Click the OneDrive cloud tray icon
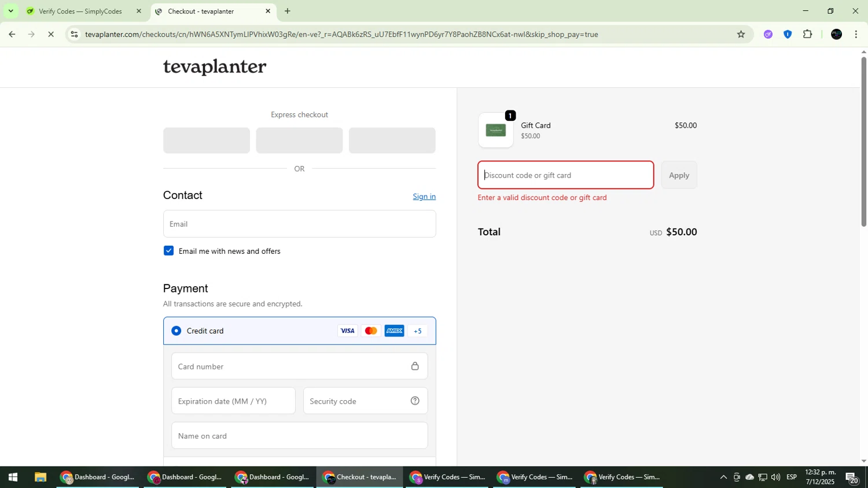This screenshot has height=488, width=868. 749,477
